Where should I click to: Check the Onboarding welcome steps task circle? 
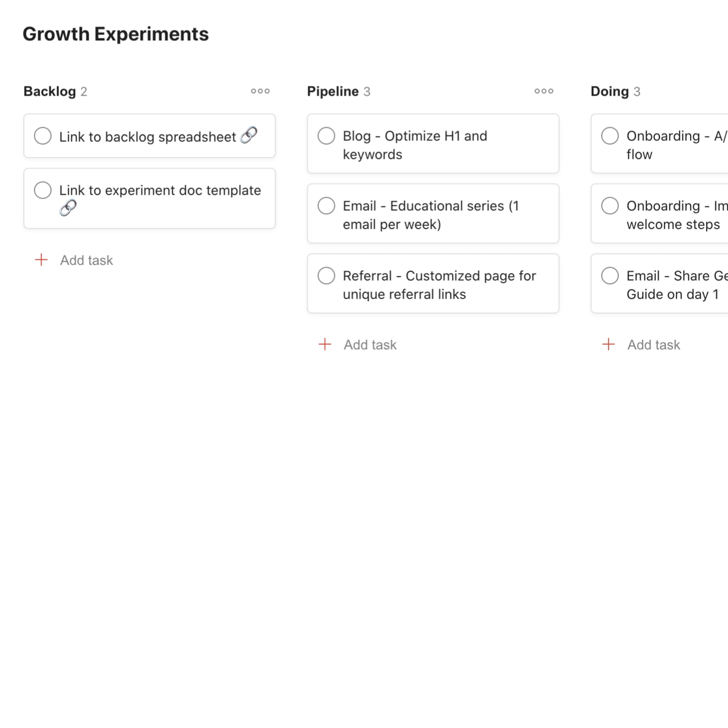[610, 206]
